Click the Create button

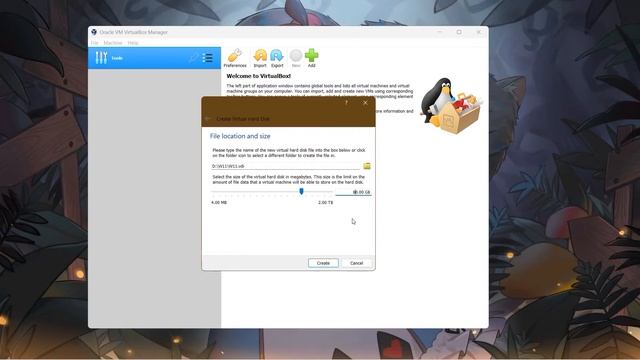[323, 263]
